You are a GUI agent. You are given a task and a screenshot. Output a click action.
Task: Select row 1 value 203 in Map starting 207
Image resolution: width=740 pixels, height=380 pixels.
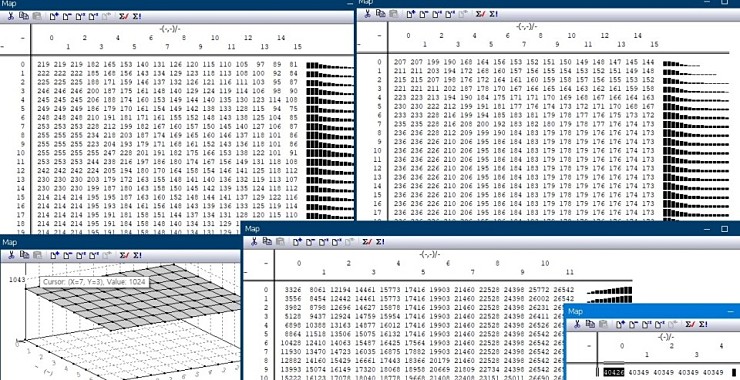tap(433, 71)
